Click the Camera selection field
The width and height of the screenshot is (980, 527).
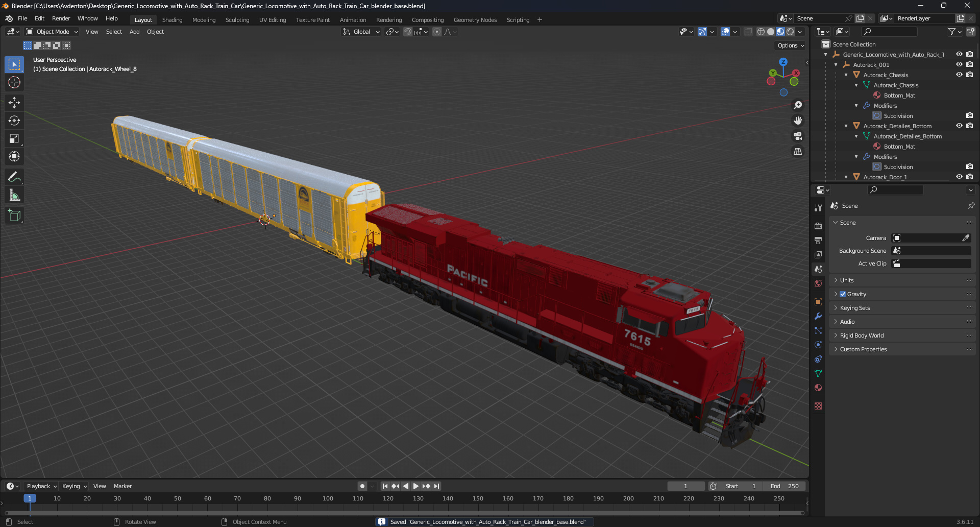click(931, 238)
